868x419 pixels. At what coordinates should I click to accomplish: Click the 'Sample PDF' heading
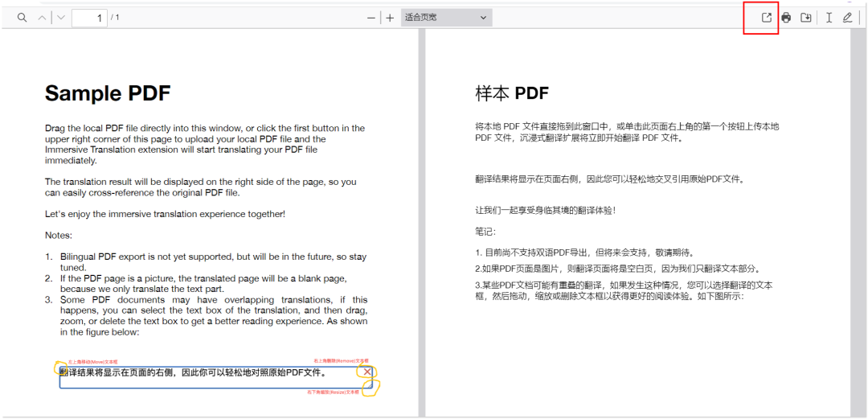[108, 93]
